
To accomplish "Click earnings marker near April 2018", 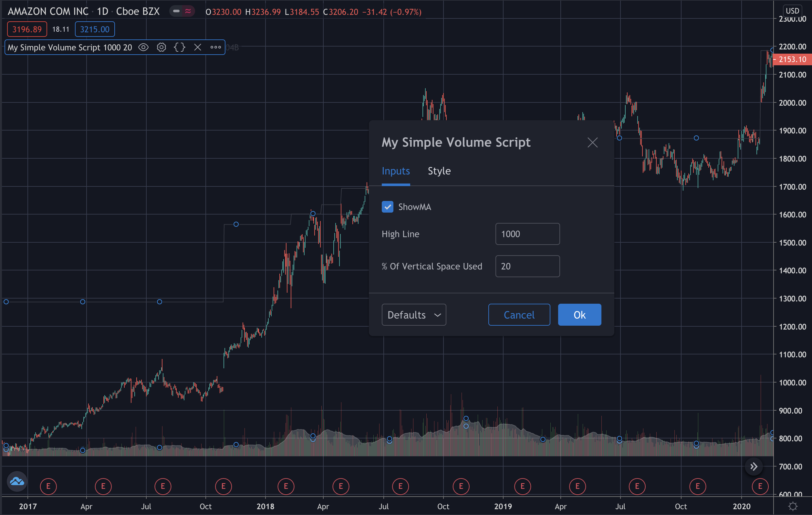I will point(341,486).
